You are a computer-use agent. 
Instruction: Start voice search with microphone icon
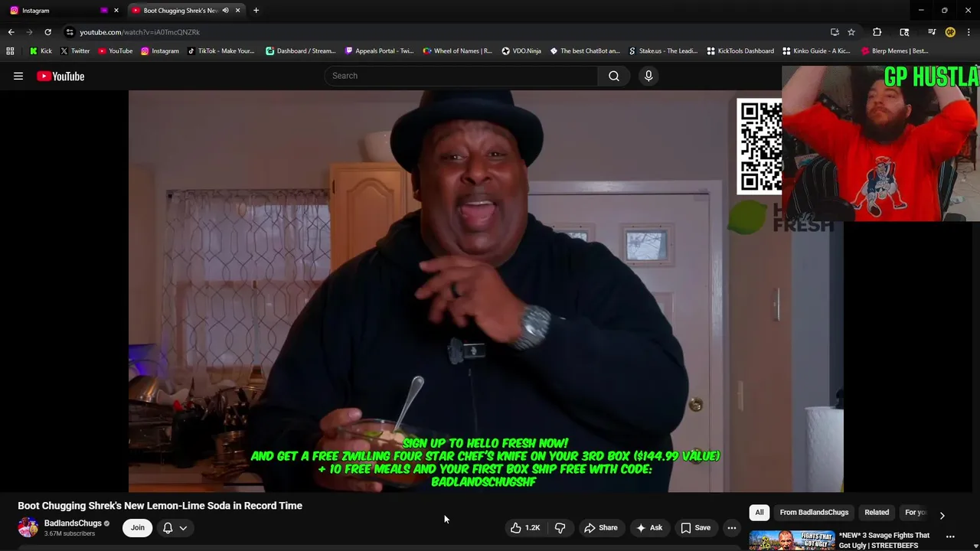coord(648,76)
